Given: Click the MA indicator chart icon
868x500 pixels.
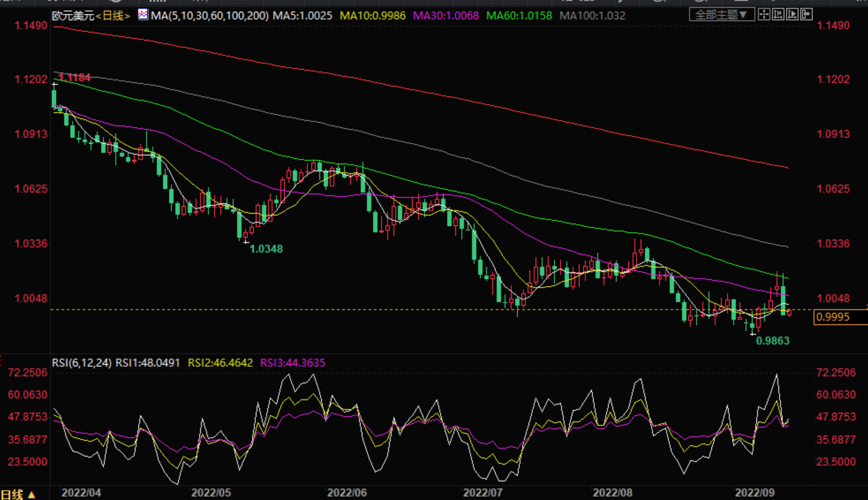Looking at the screenshot, I should pos(143,14).
